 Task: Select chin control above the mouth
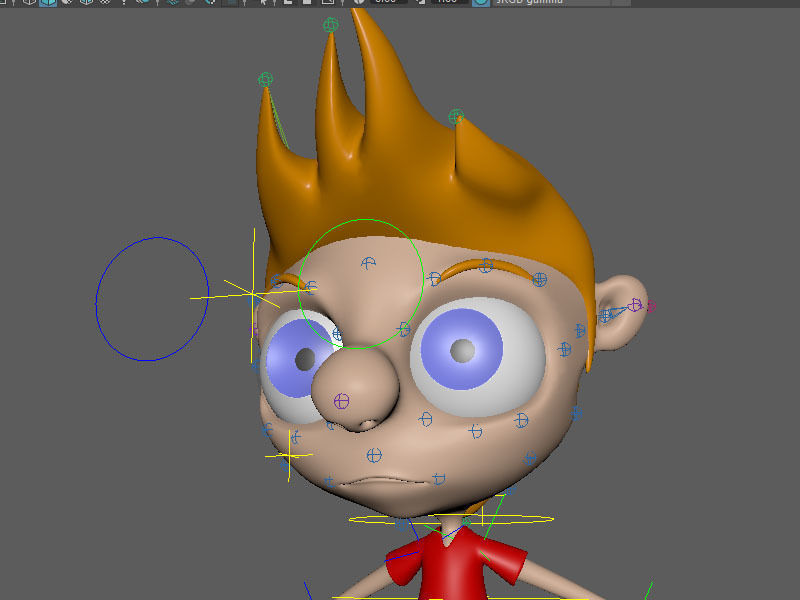pyautogui.click(x=374, y=455)
